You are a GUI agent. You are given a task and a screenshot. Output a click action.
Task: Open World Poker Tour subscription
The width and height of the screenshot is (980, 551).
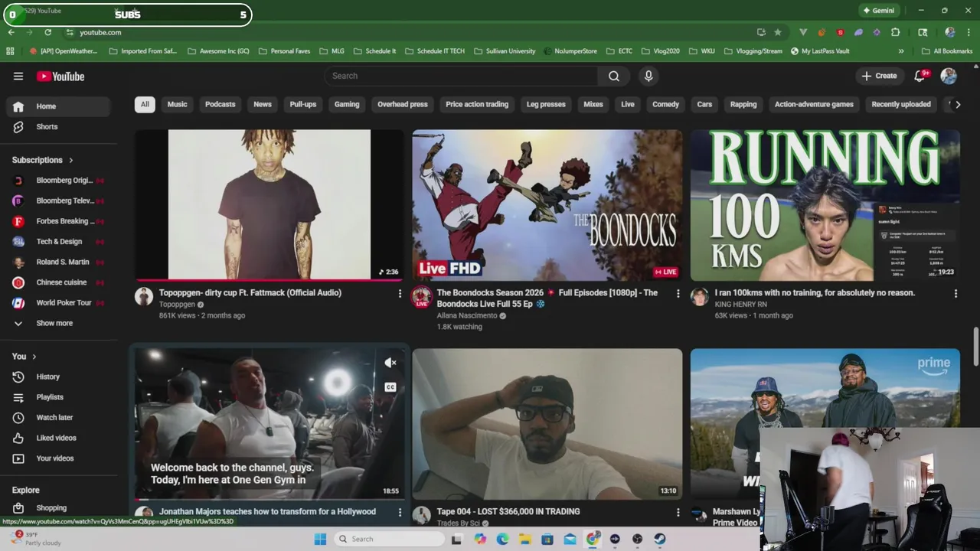[58, 303]
